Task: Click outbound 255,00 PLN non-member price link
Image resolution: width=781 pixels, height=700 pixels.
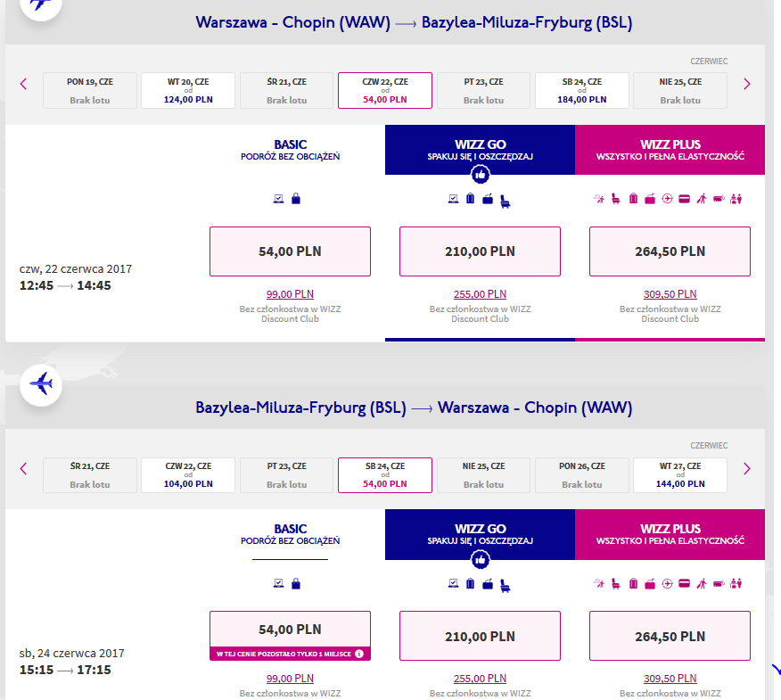Action: 481,294
